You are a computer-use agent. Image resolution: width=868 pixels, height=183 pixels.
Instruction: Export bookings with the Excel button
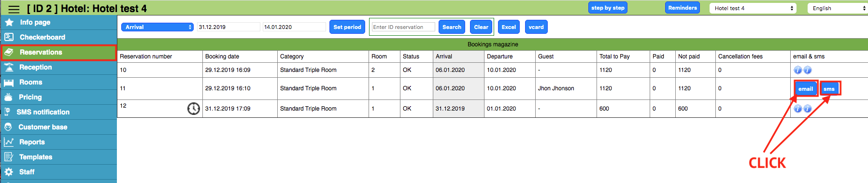[509, 27]
